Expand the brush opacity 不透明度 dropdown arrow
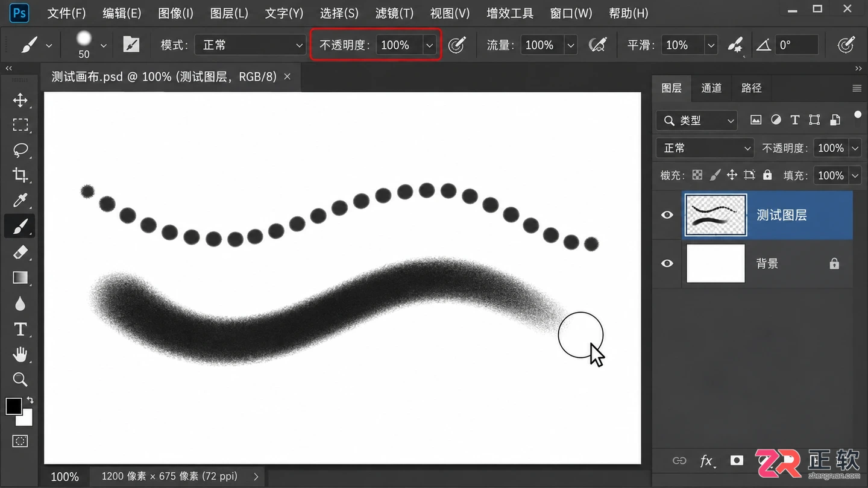Image resolution: width=868 pixels, height=488 pixels. pos(429,45)
